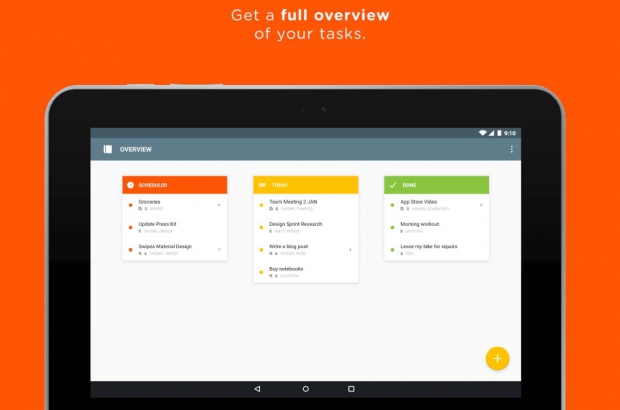
Task: Tap the yellow add task plus button
Action: click(x=497, y=358)
